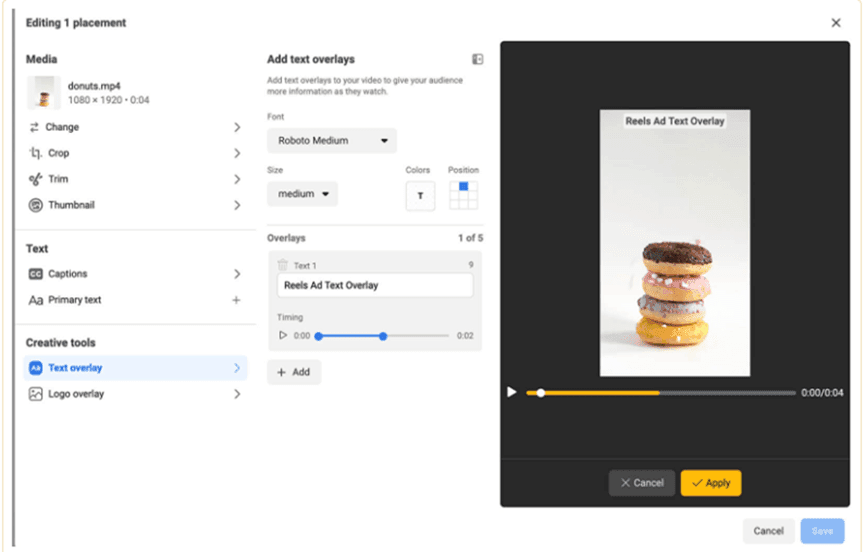Click the Trim scissors icon

click(35, 179)
